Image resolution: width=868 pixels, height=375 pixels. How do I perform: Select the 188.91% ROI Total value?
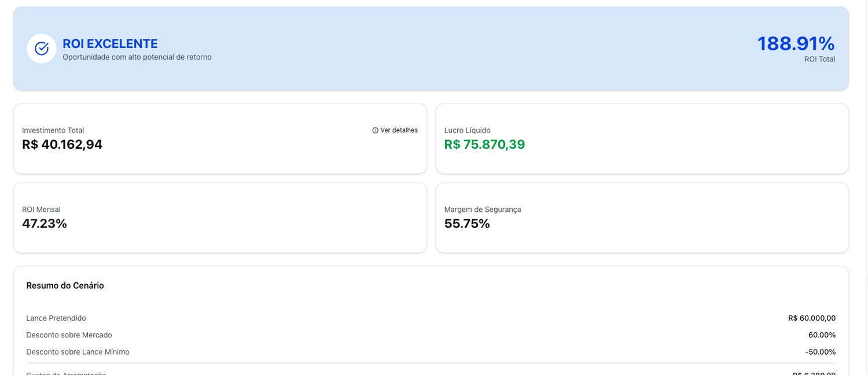[796, 43]
